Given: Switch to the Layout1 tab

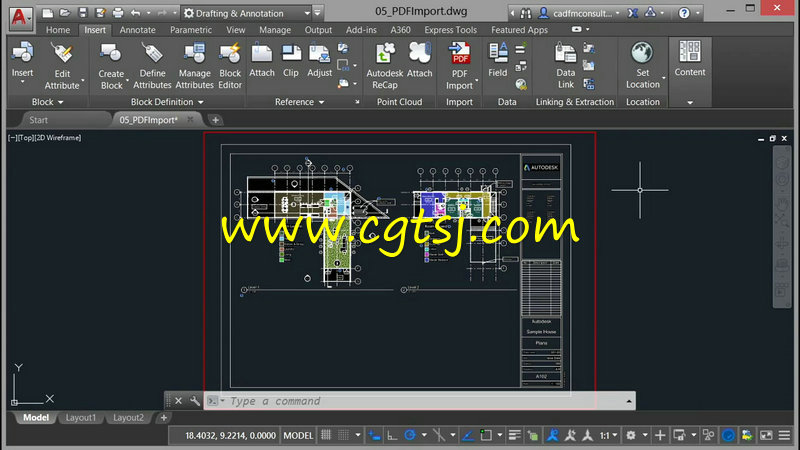Looking at the screenshot, I should click(80, 417).
